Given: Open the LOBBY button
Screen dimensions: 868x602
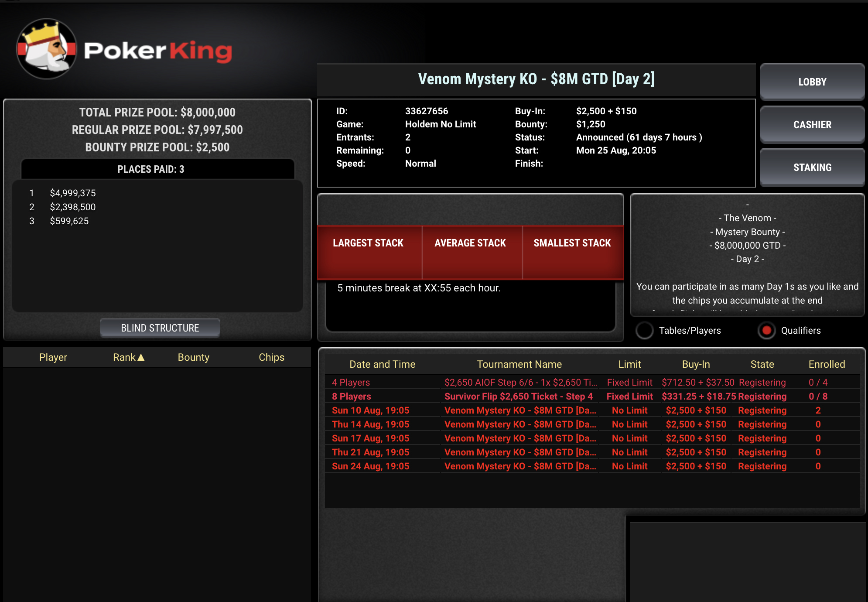Looking at the screenshot, I should (x=812, y=82).
